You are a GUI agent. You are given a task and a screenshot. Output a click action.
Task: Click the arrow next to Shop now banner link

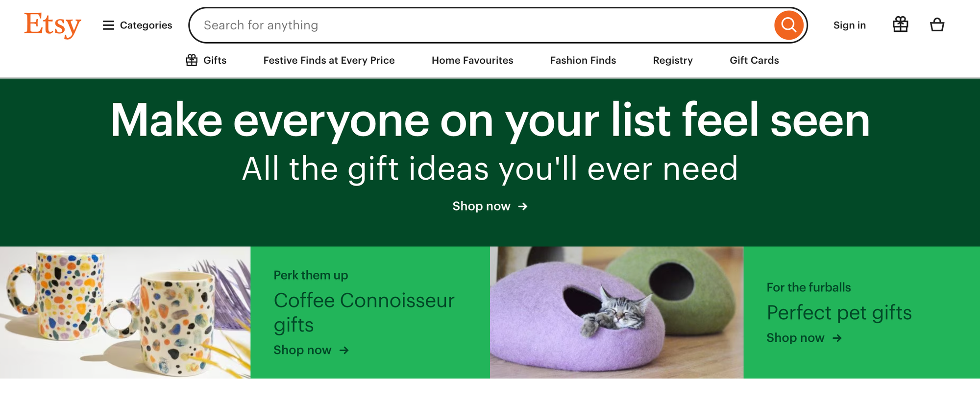[x=523, y=207]
